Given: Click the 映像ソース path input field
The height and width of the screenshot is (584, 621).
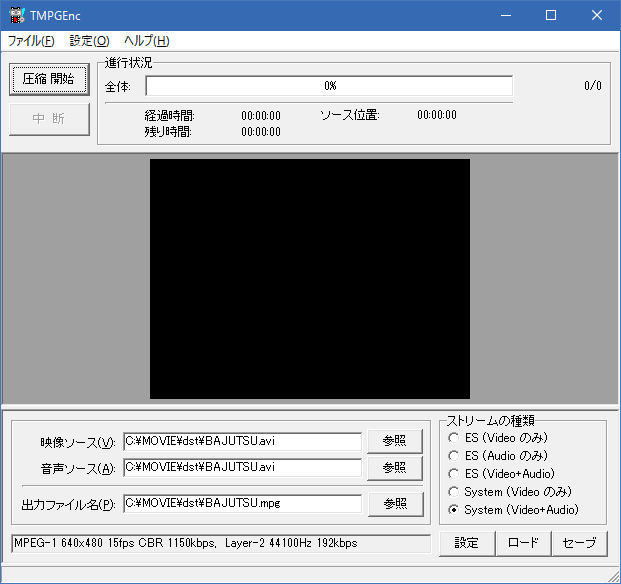Looking at the screenshot, I should point(242,442).
